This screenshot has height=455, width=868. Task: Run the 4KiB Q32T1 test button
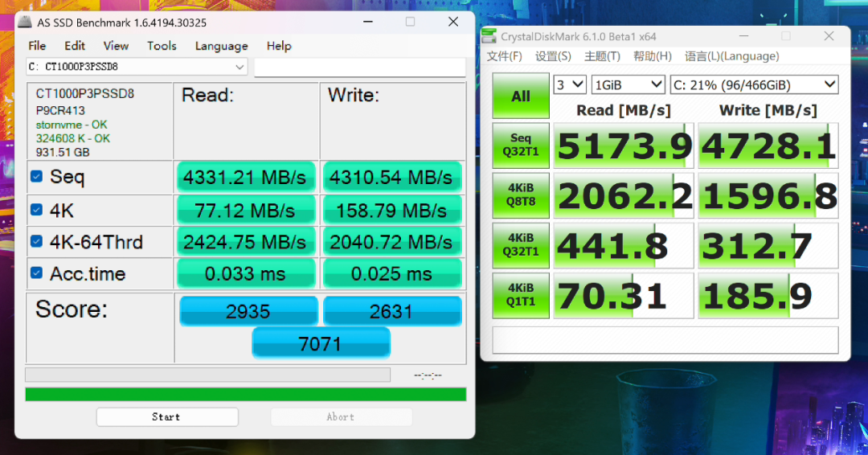point(521,245)
